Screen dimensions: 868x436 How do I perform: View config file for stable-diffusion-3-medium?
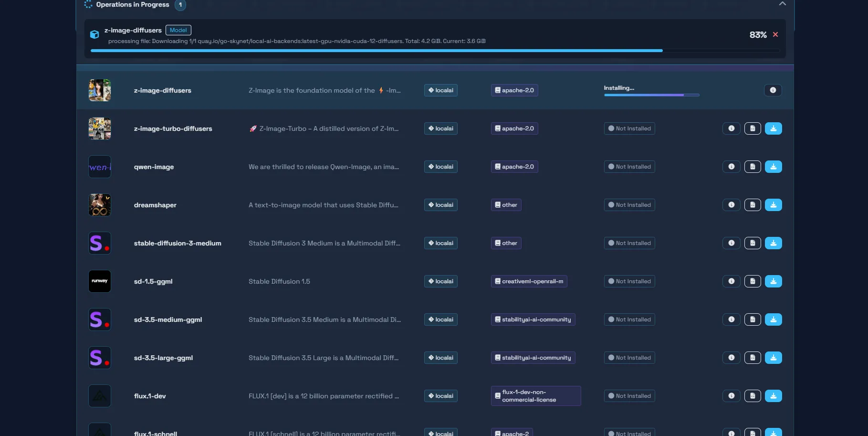tap(753, 243)
